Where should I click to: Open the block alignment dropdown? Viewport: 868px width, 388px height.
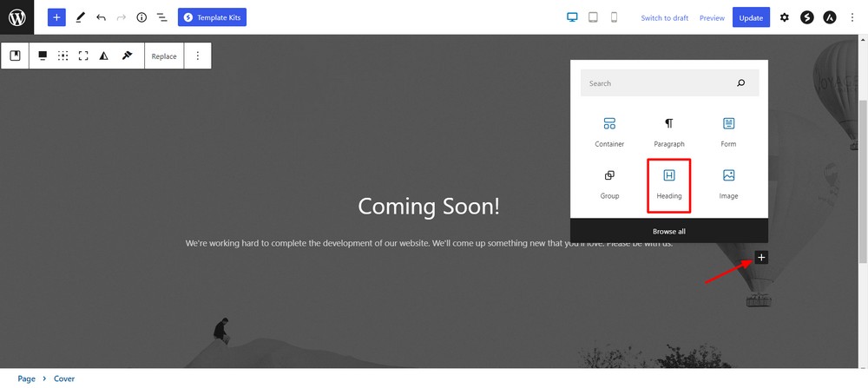coord(43,56)
